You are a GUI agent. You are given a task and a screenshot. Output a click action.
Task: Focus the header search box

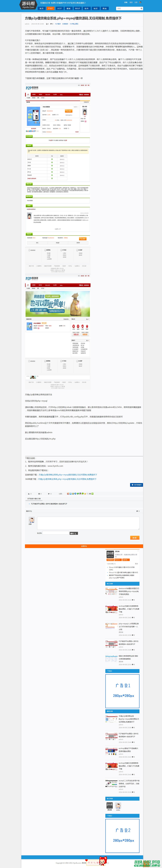[x=128, y=8]
